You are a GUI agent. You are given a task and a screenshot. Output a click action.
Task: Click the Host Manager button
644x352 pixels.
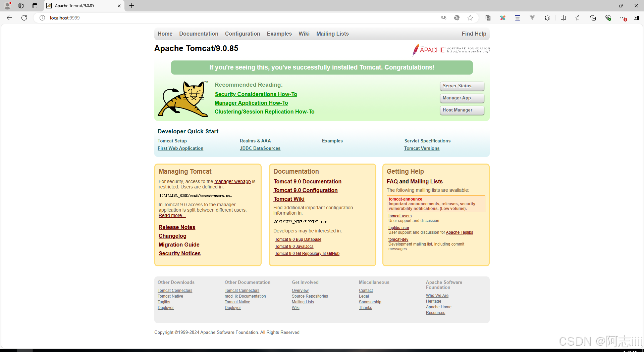coord(462,110)
